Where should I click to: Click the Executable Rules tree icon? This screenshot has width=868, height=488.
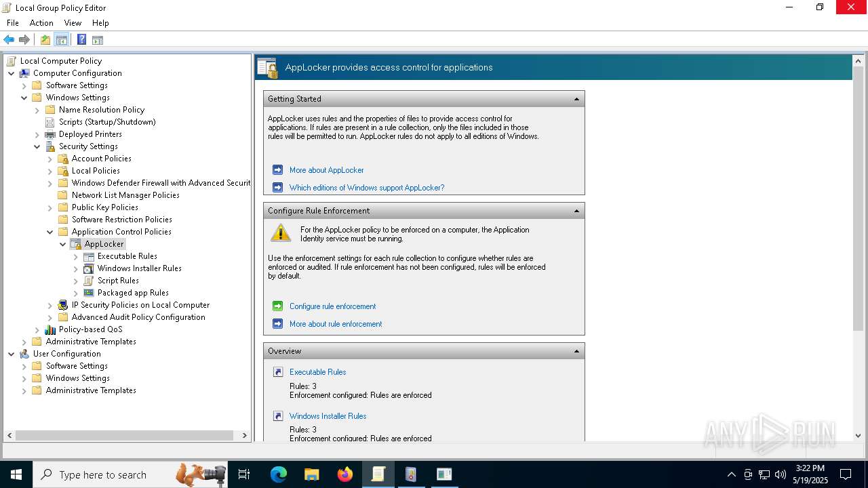pyautogui.click(x=89, y=256)
